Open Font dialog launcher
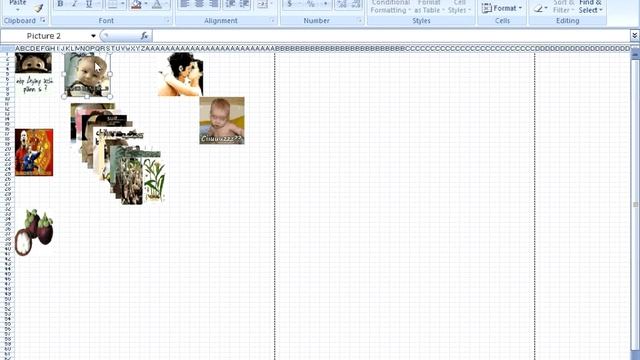Screen dimensions: 640x360 (x=167, y=20)
